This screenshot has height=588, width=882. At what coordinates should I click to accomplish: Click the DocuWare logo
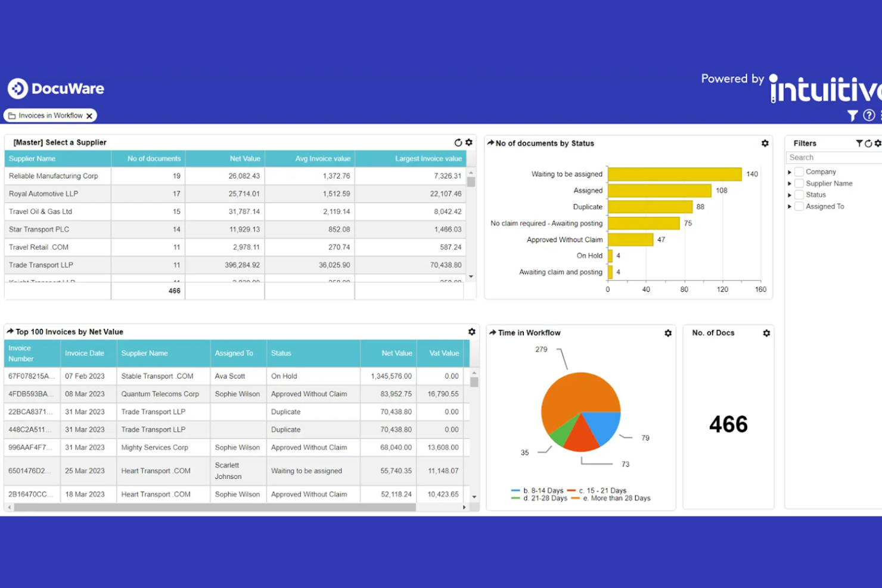(56, 88)
